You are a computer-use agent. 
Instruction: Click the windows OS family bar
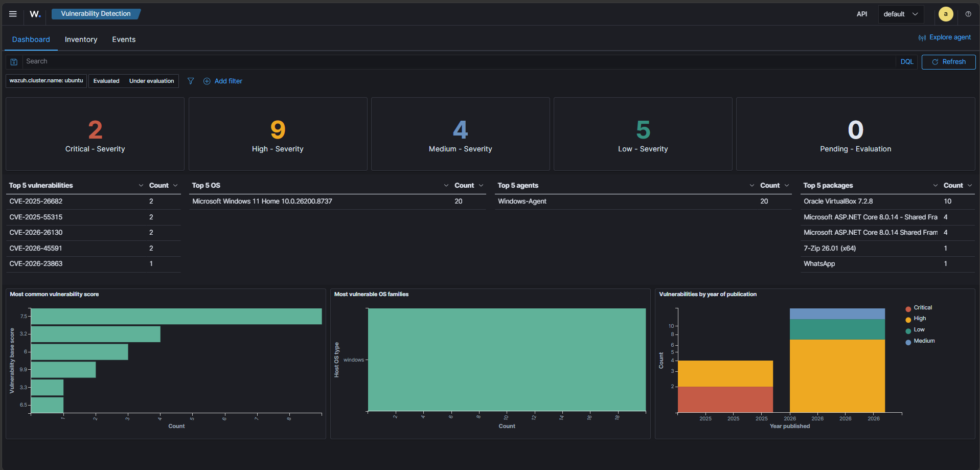[x=507, y=360]
